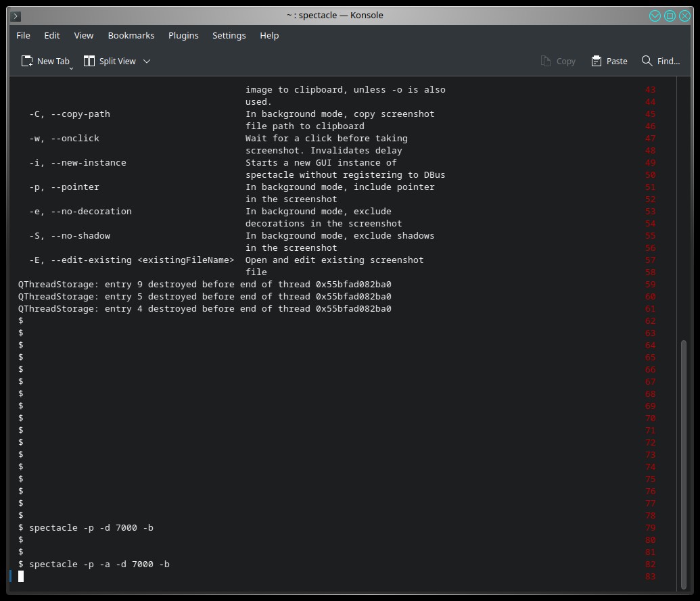The height and width of the screenshot is (601, 700).
Task: Click the 'spectacle without registering to DBus' text
Action: pos(345,175)
